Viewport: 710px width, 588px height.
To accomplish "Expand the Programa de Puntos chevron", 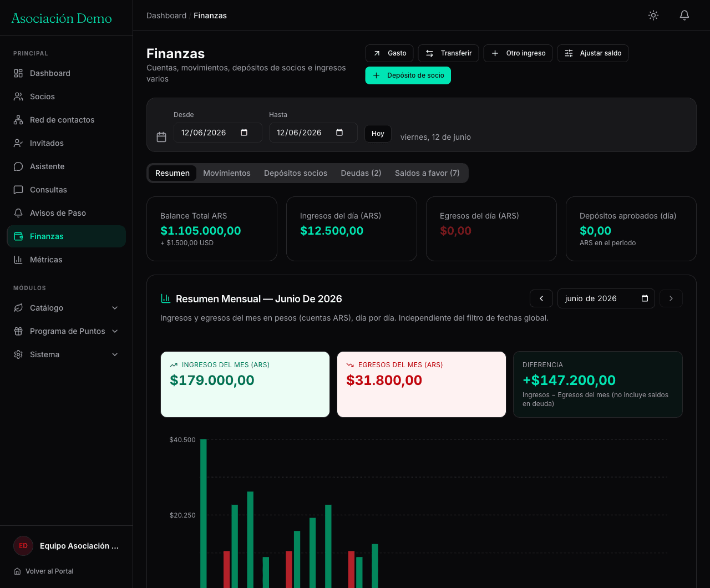I will pos(115,331).
